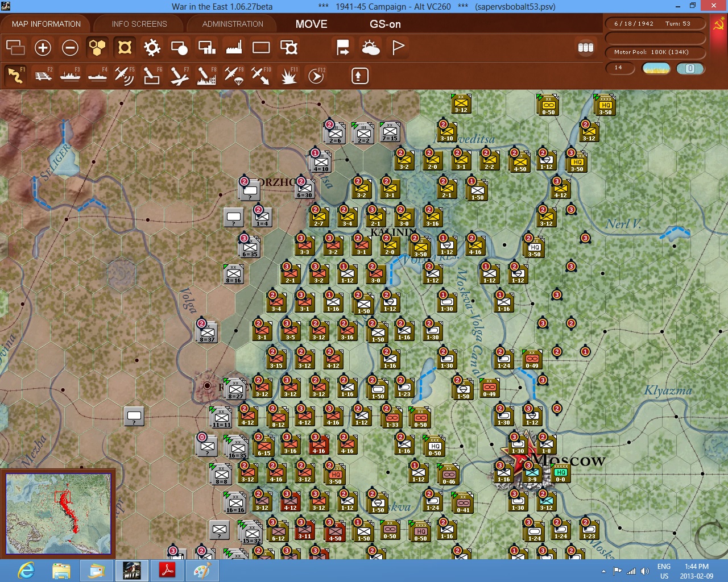Screen dimensions: 728x582
Task: Click the three-cylinder icon near date panel
Action: (586, 47)
